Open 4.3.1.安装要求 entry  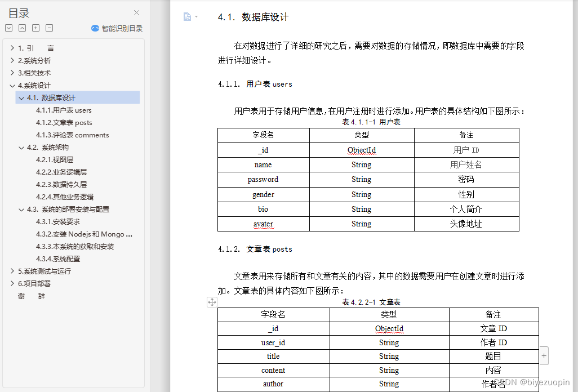pyautogui.click(x=56, y=221)
